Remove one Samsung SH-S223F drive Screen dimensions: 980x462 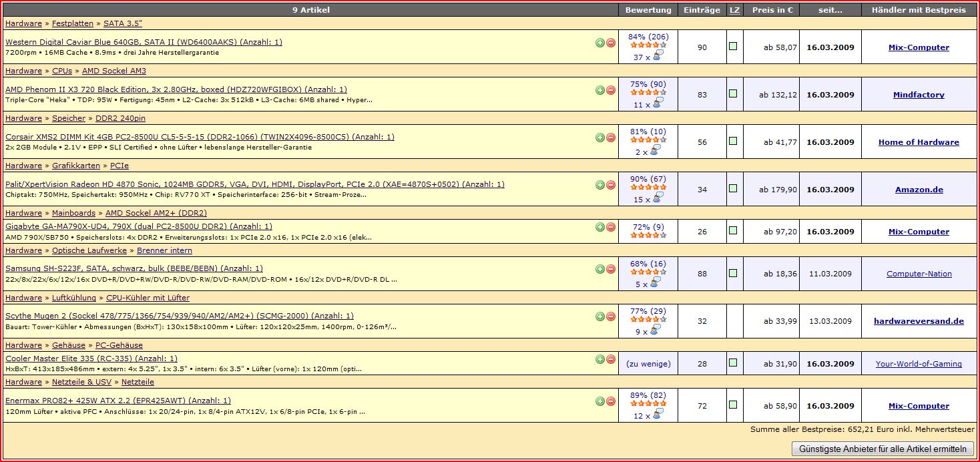[611, 269]
